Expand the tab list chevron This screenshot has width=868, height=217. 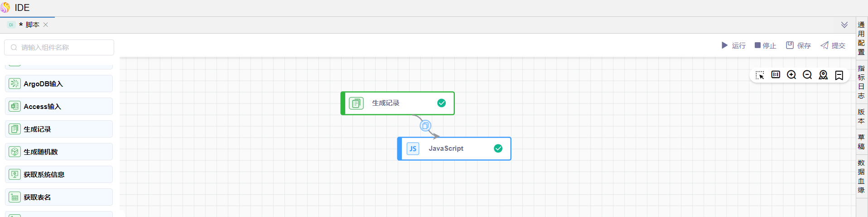click(844, 25)
